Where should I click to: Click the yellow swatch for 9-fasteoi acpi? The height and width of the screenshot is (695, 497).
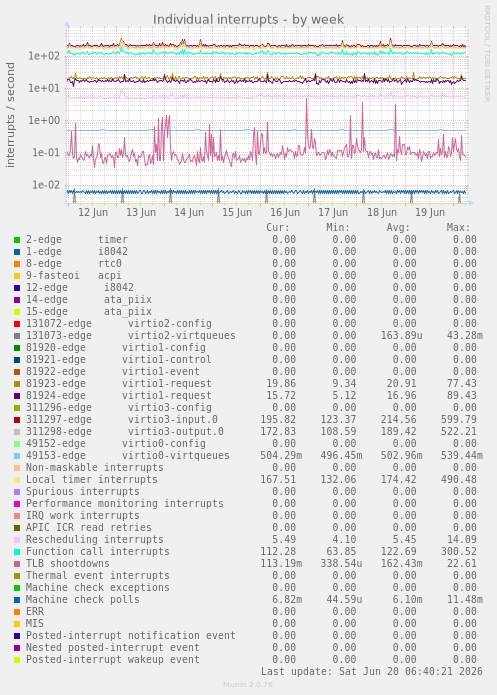pos(17,276)
